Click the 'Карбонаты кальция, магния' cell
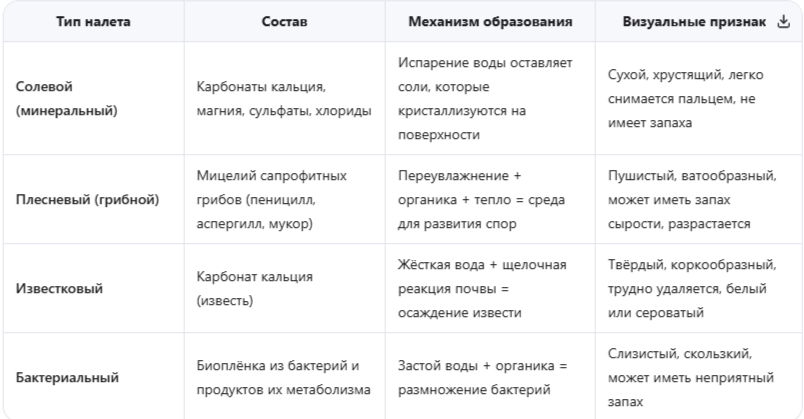Screen dimensions: 804x419 coord(284,98)
